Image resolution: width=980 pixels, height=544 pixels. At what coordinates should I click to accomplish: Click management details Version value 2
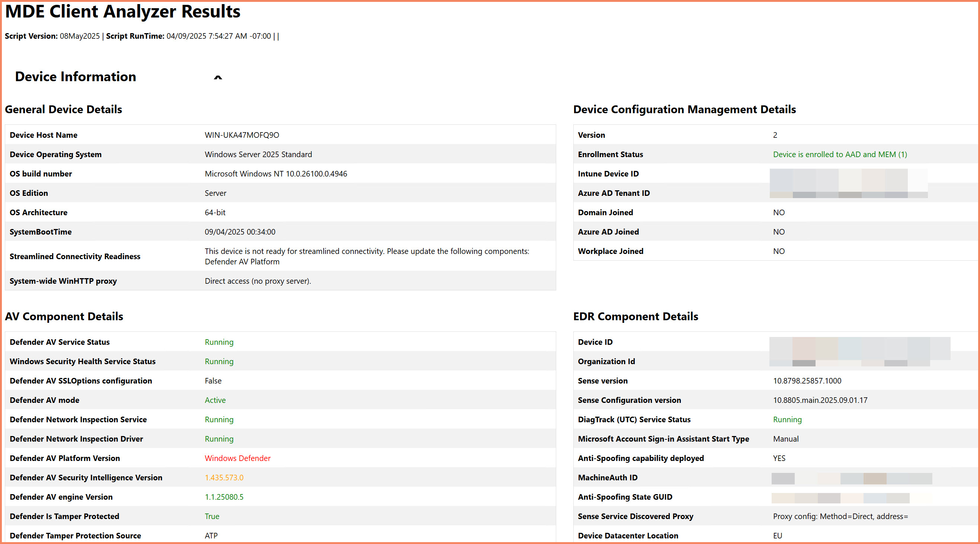pos(775,135)
